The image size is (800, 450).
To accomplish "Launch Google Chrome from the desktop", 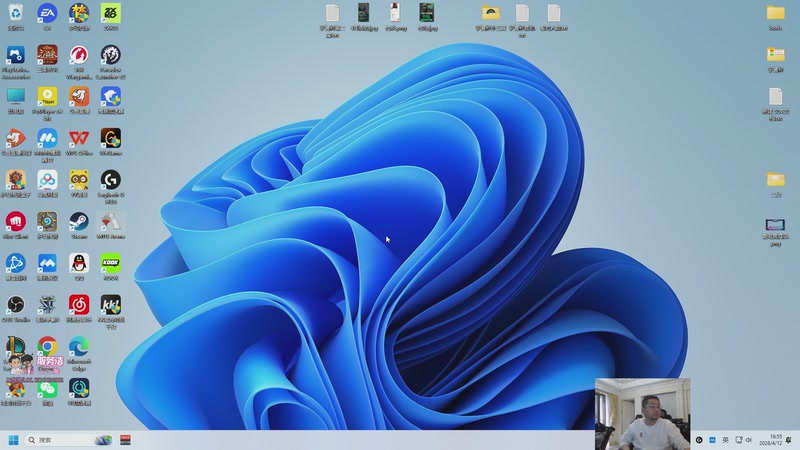I will tap(47, 347).
